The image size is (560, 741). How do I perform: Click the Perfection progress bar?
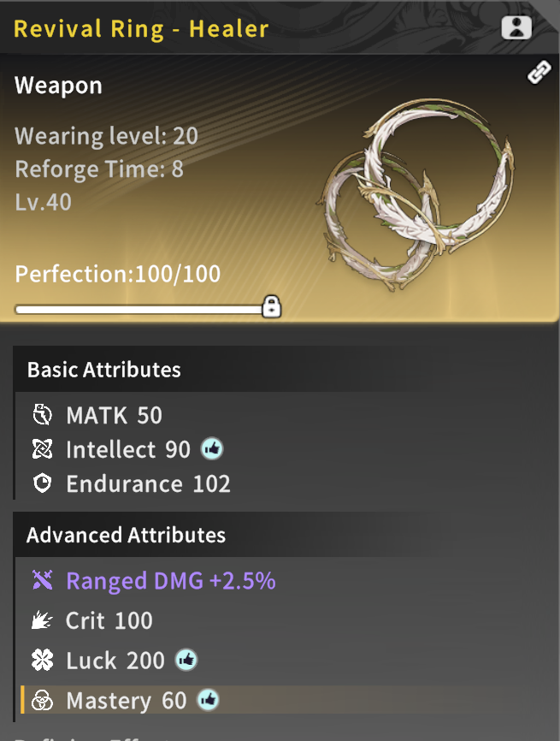(x=139, y=310)
